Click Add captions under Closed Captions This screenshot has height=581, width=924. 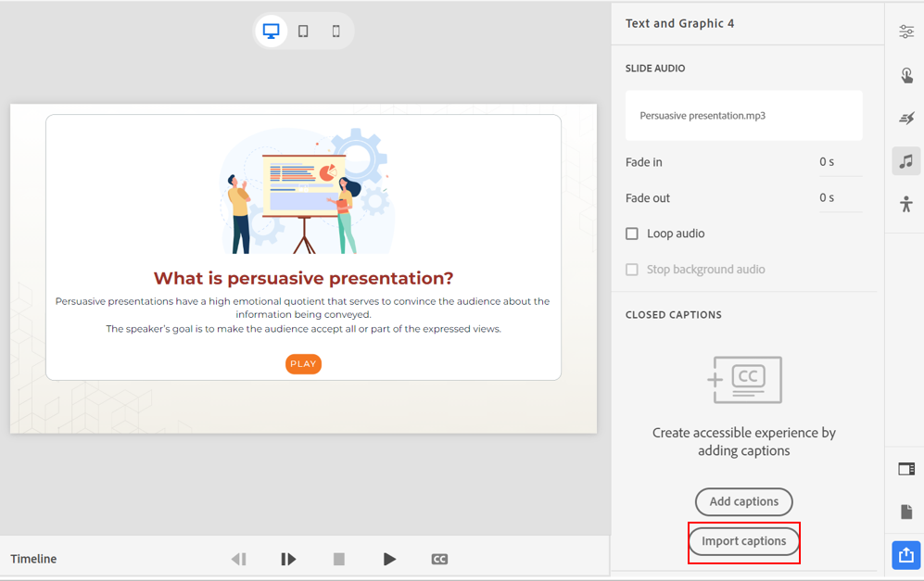coord(743,501)
